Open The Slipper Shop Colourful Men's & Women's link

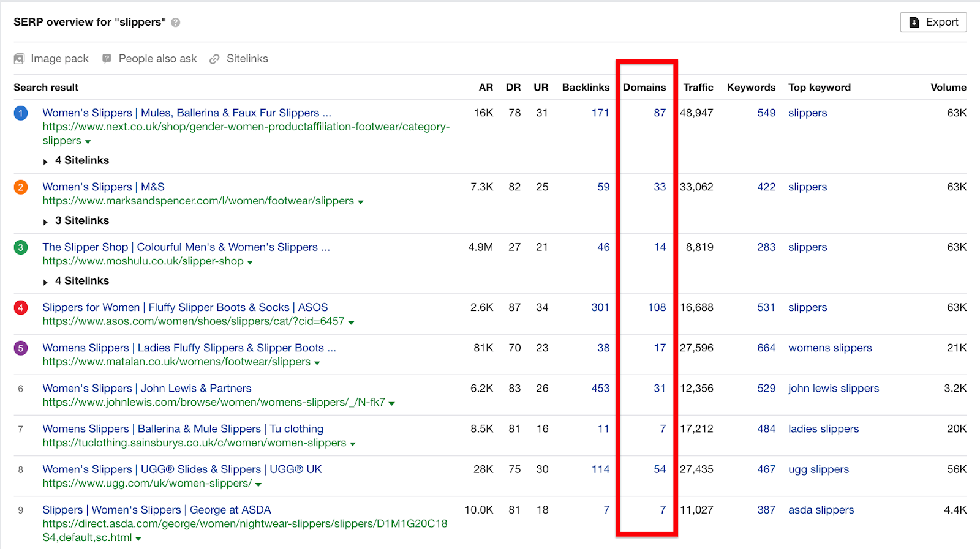coord(186,247)
